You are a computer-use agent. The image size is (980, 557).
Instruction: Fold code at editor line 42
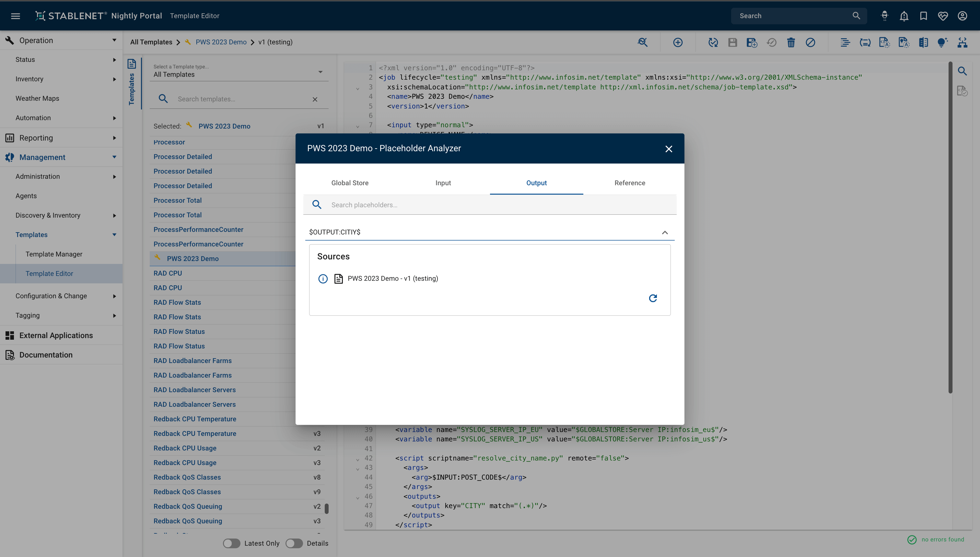pyautogui.click(x=357, y=459)
